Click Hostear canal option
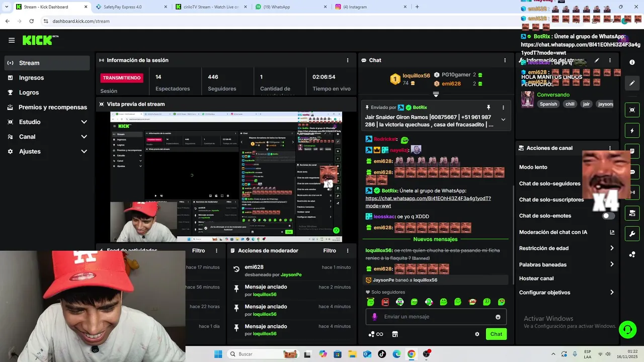This screenshot has width=644, height=362. 536,279
